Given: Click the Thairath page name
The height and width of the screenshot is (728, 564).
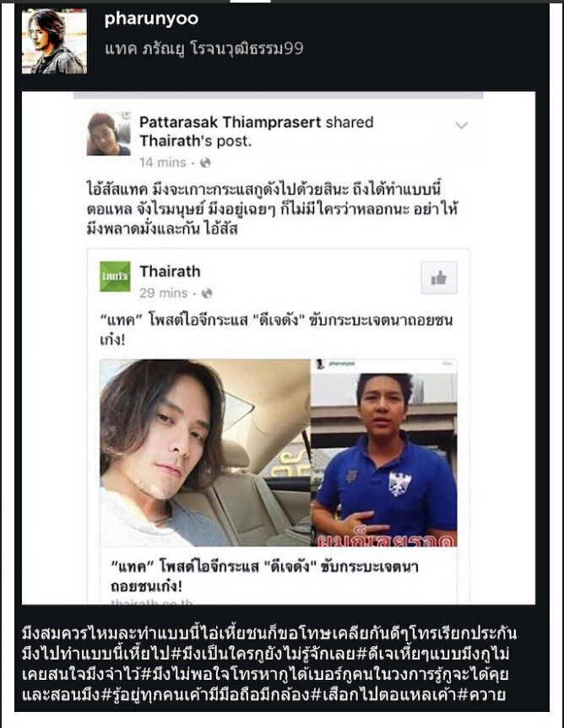Looking at the screenshot, I should pyautogui.click(x=170, y=271).
